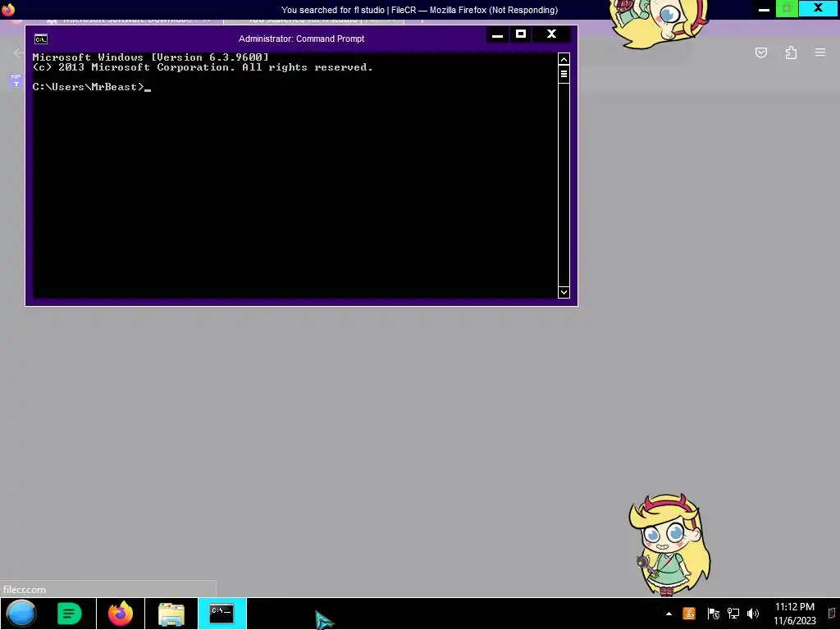The image size is (840, 630).
Task: Open the network tray icon
Action: tap(733, 614)
